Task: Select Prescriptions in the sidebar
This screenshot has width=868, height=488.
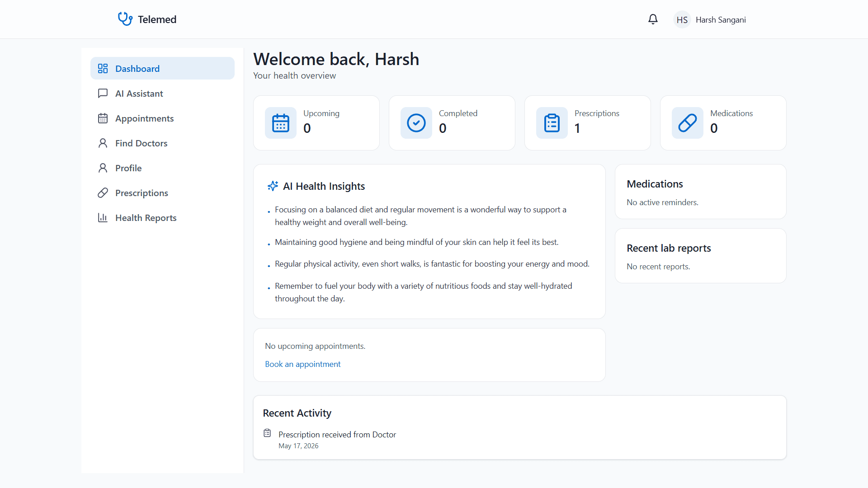Action: point(162,192)
